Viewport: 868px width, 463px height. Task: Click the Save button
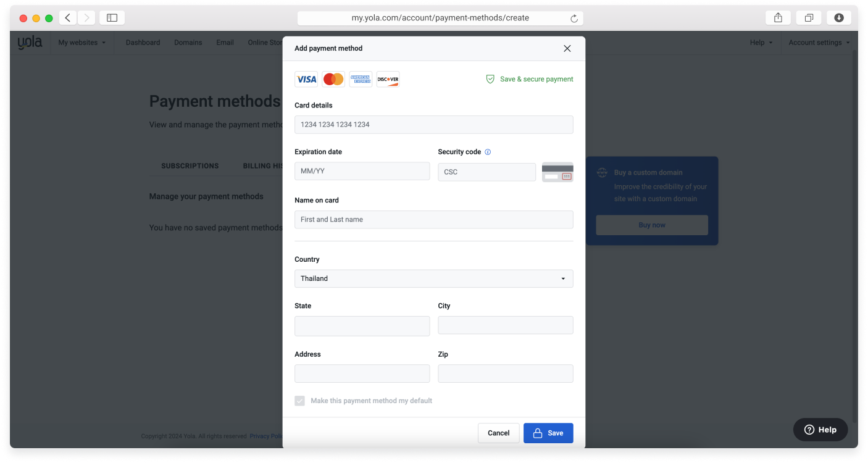coord(548,433)
